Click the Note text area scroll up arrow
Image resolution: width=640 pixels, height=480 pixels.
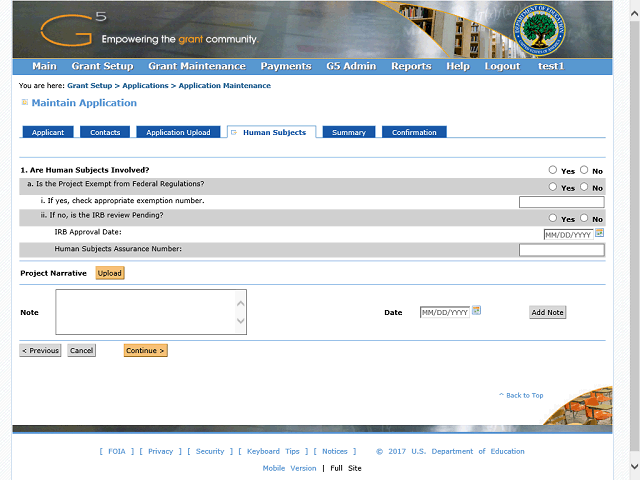point(240,303)
